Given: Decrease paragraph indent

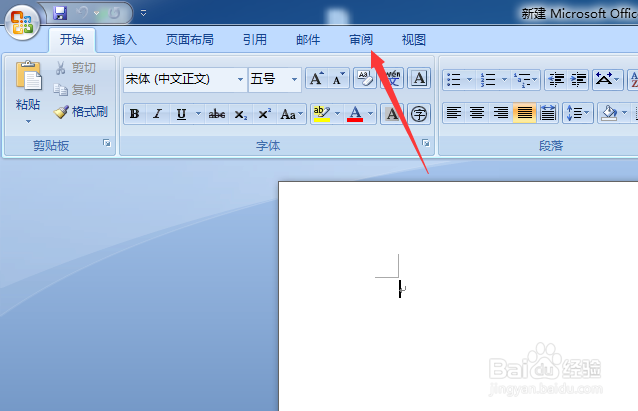Looking at the screenshot, I should [556, 79].
